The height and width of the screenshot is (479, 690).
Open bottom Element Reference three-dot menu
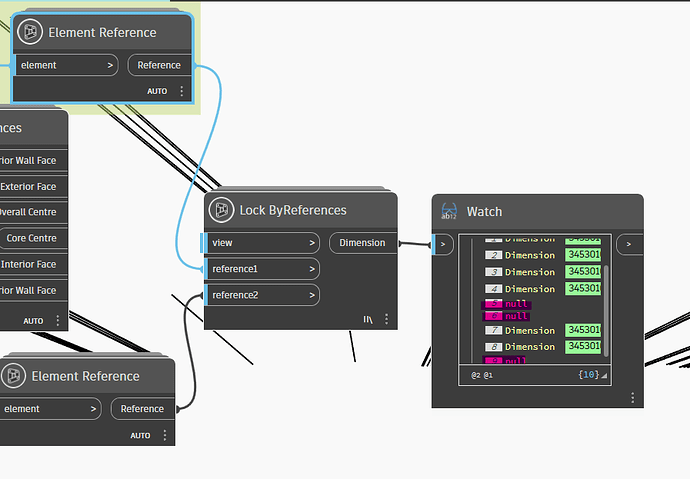(165, 435)
